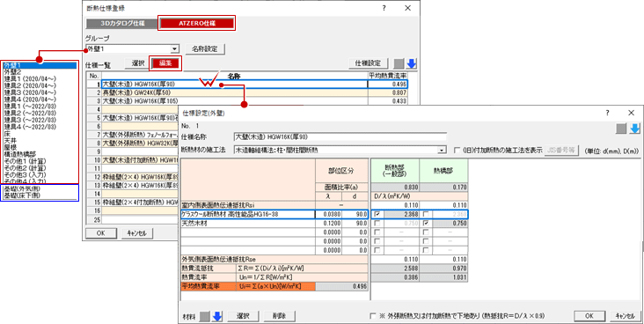The image size is (644, 324).
Task: Click the JIS番号等 button
Action: pyautogui.click(x=562, y=151)
